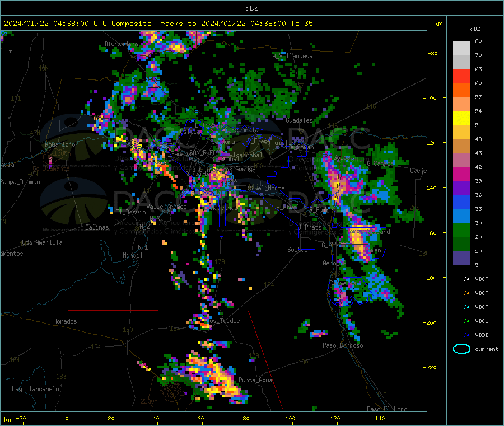This screenshot has width=504, height=426.
Task: Click the 'Cda_Amarilla' map label
Action: tap(42, 242)
